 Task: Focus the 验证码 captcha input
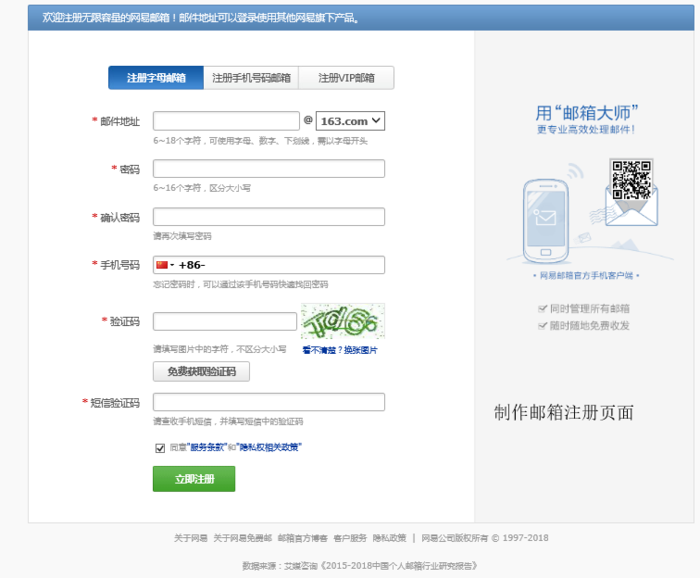click(x=225, y=321)
